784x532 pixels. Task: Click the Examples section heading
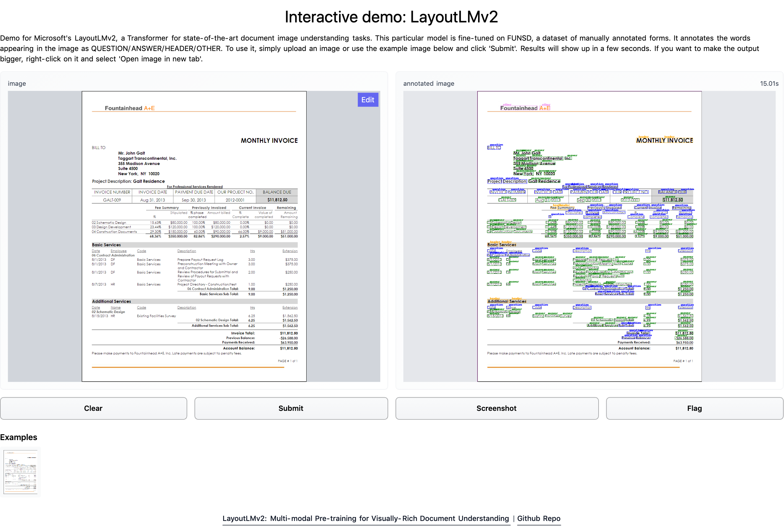(19, 437)
